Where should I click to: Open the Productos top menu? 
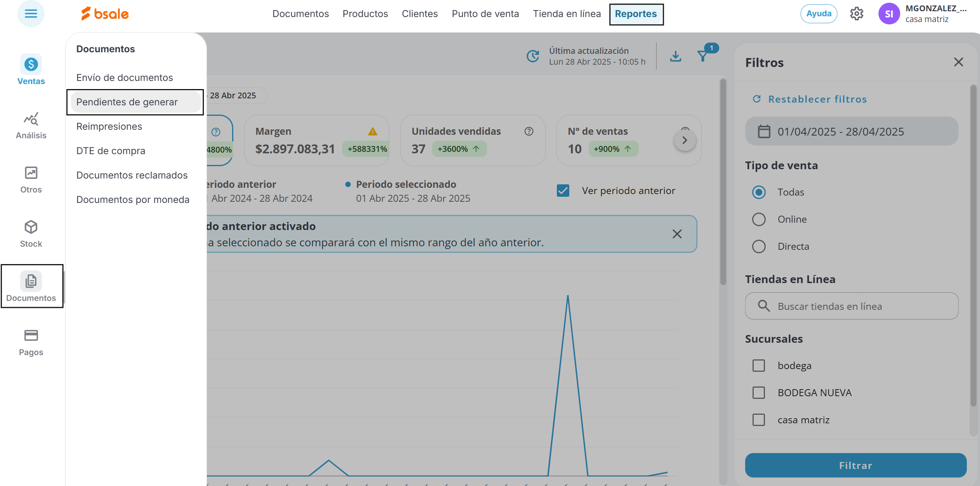point(365,14)
